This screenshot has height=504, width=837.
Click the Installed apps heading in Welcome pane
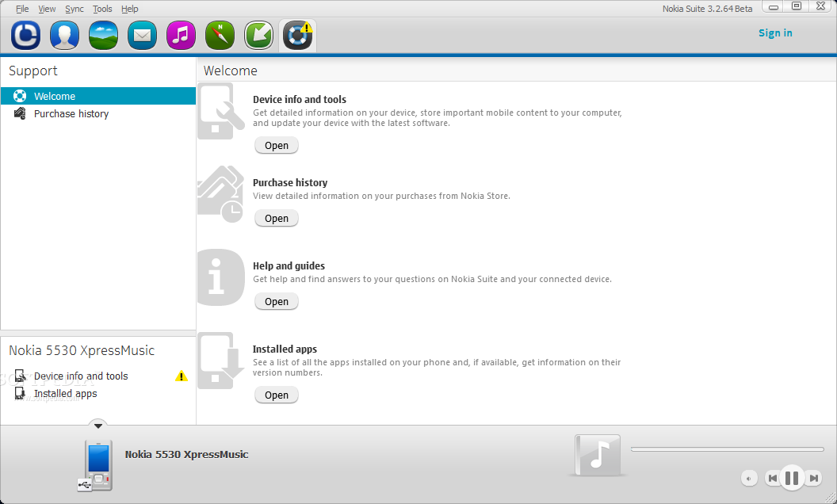[285, 349]
